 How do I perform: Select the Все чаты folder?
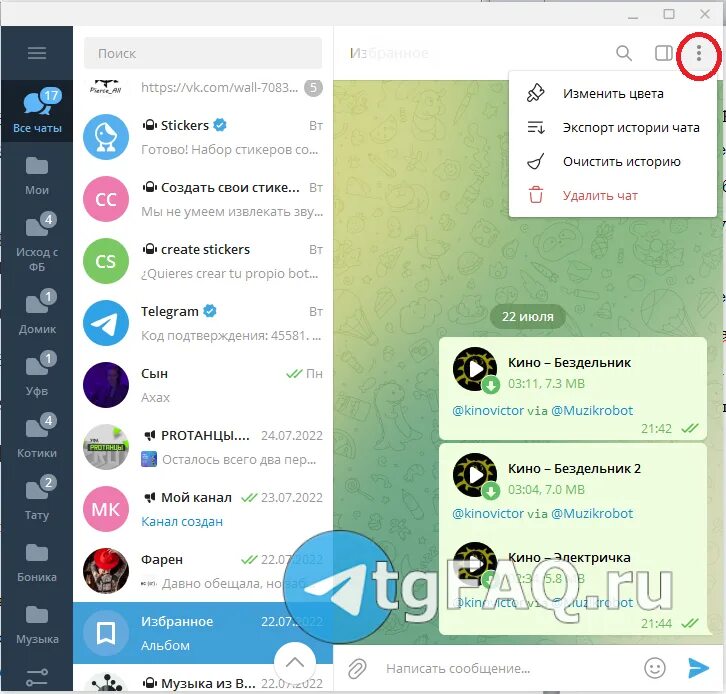point(37,111)
